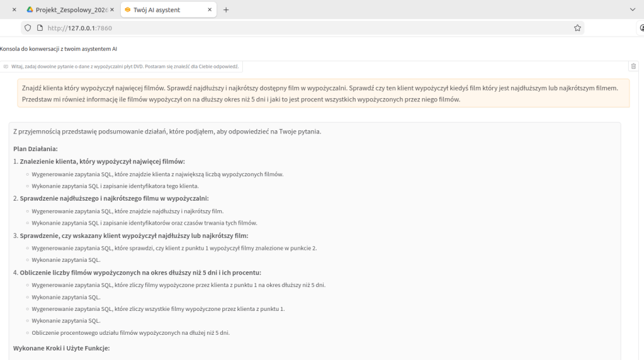Select the Twój AI asystent tab

click(165, 10)
